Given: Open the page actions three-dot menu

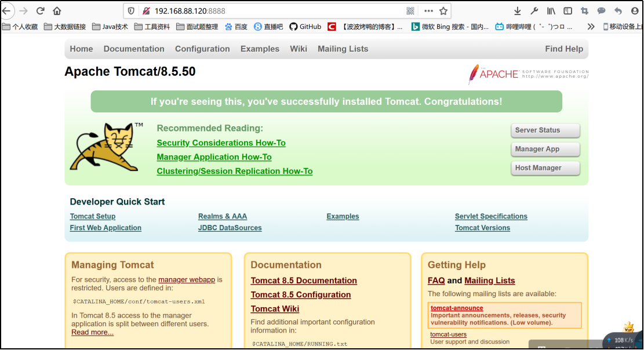Looking at the screenshot, I should click(x=428, y=11).
